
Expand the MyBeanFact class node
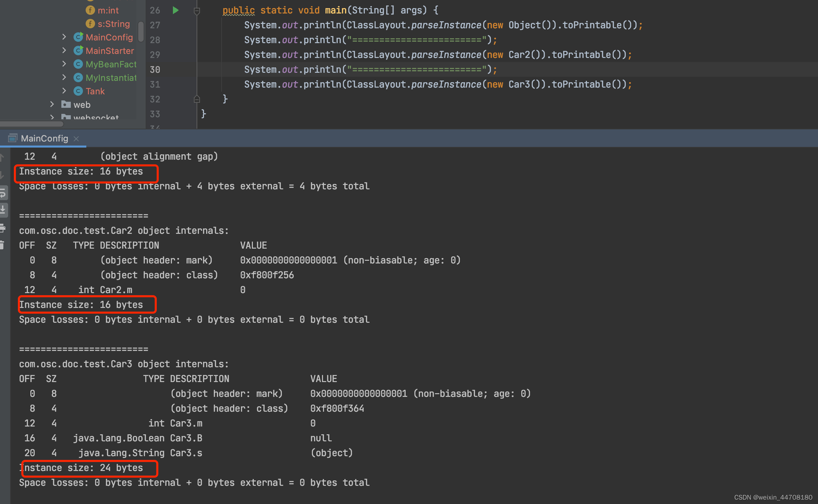click(64, 64)
